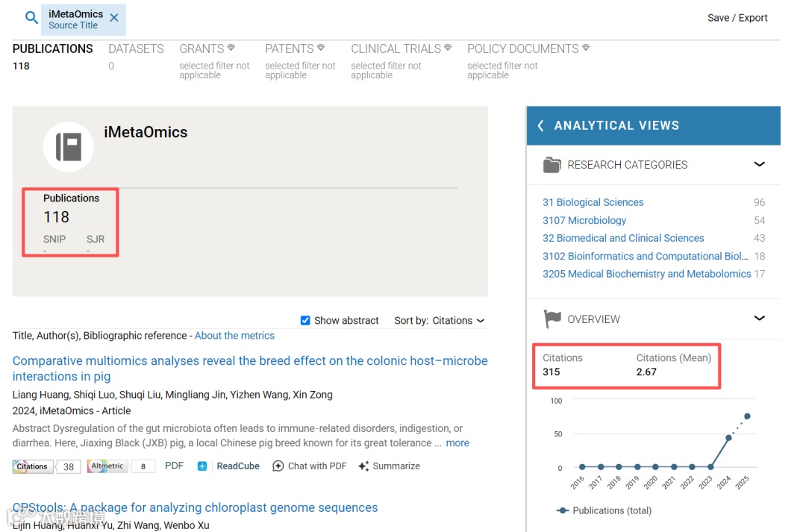Click the 2024 data point on chart

728,438
